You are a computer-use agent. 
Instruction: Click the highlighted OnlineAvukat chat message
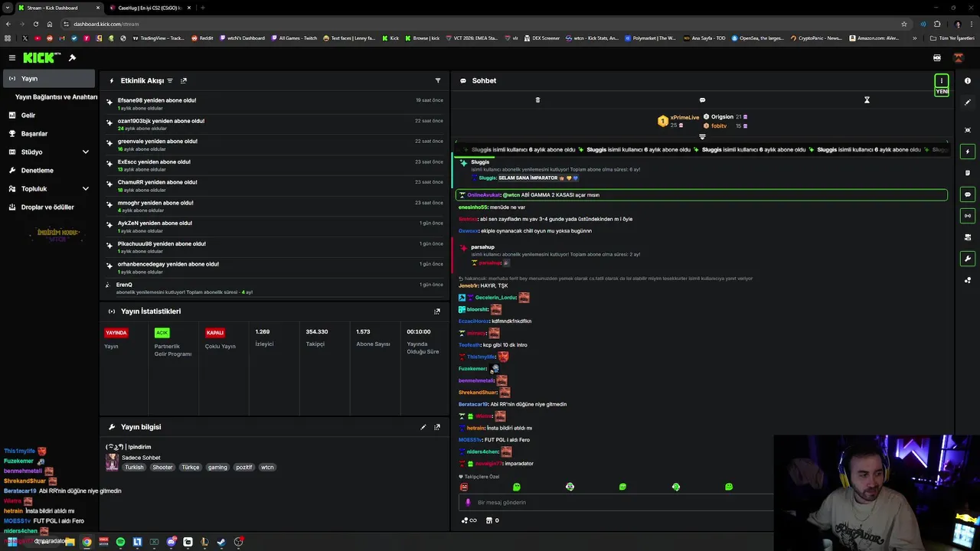coord(701,195)
